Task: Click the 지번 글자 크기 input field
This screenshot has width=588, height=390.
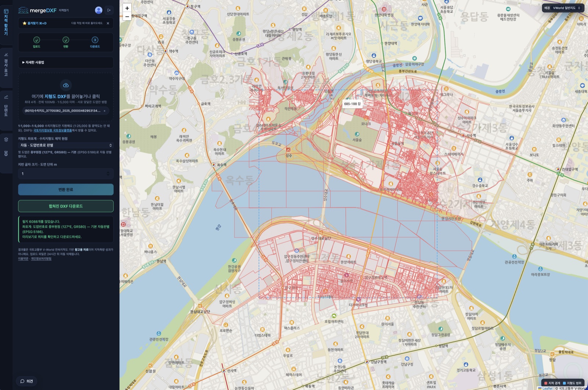Action: [x=66, y=174]
